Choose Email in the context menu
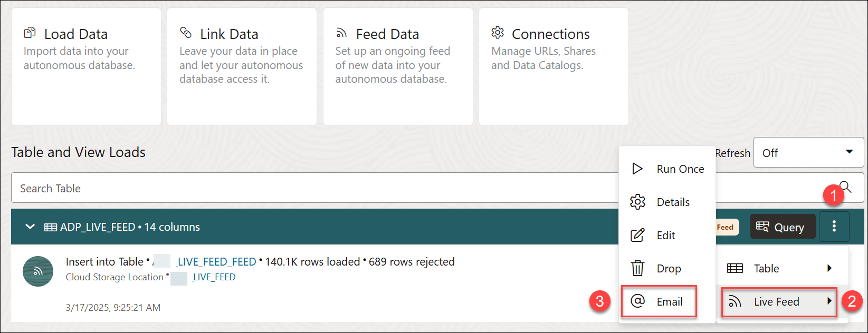This screenshot has width=868, height=333. coord(668,301)
